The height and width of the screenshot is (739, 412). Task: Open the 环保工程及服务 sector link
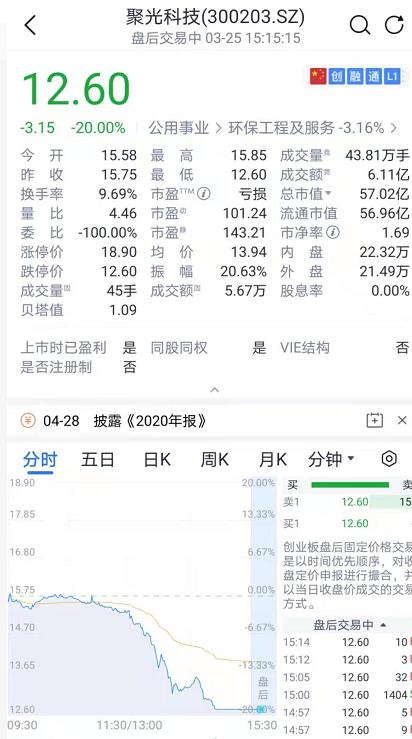313,128
